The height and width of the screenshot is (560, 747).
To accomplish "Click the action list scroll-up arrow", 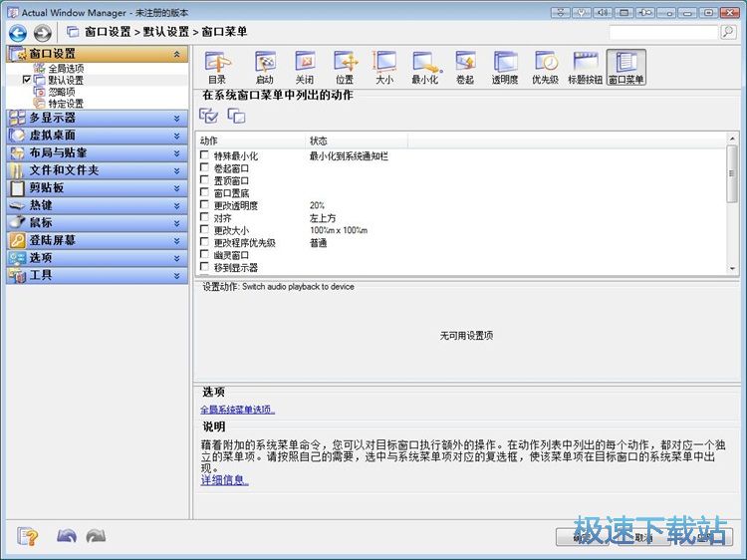I will point(732,139).
